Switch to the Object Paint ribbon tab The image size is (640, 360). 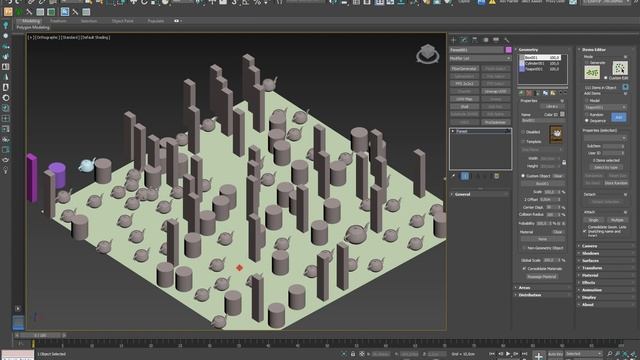coord(122,21)
